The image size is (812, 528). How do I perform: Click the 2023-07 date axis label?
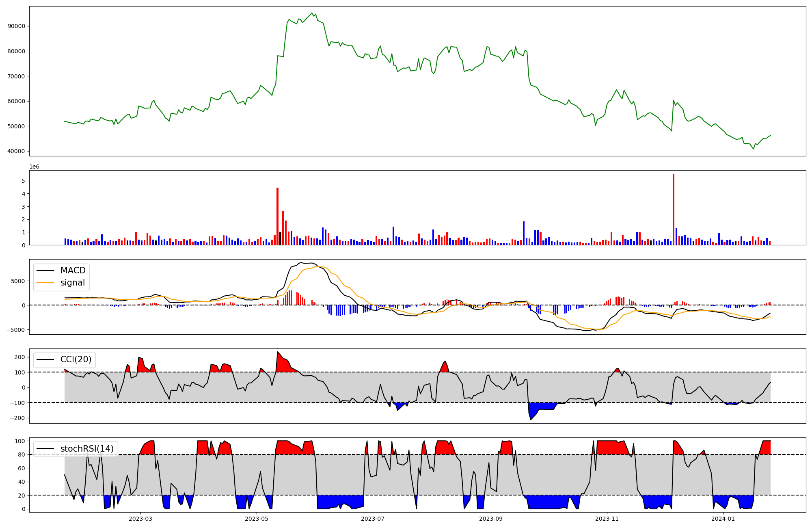[373, 519]
